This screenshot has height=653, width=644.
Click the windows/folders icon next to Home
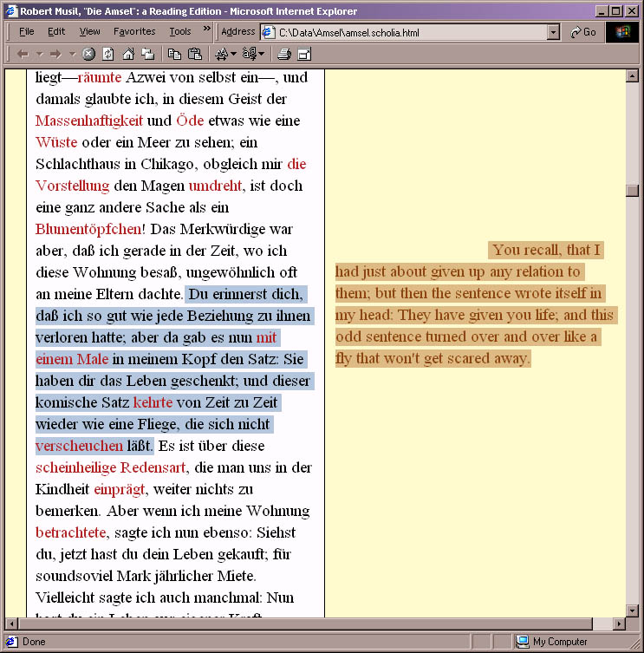[x=148, y=54]
